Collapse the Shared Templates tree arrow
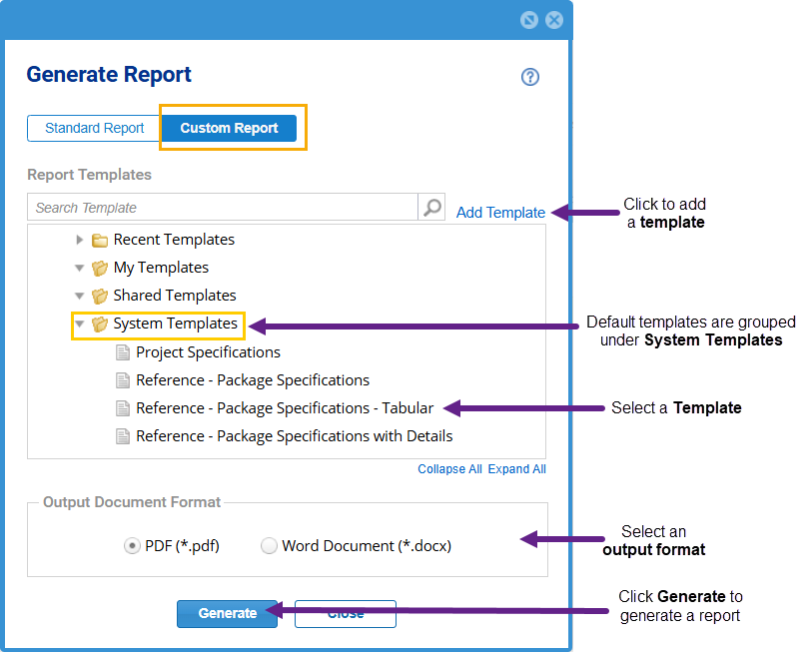The width and height of the screenshot is (812, 652). click(x=80, y=296)
